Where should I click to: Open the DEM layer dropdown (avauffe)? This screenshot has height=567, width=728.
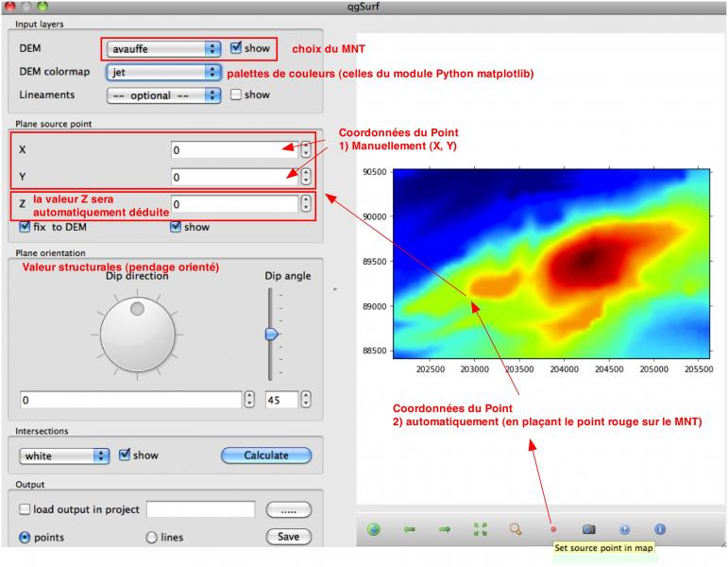tap(162, 48)
